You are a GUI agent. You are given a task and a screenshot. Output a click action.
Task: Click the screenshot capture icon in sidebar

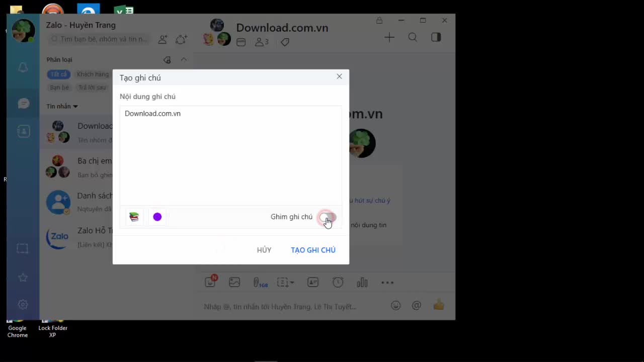click(x=23, y=248)
